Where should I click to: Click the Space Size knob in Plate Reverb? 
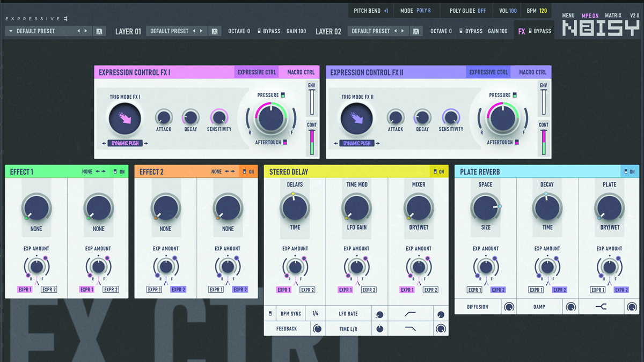(x=486, y=208)
